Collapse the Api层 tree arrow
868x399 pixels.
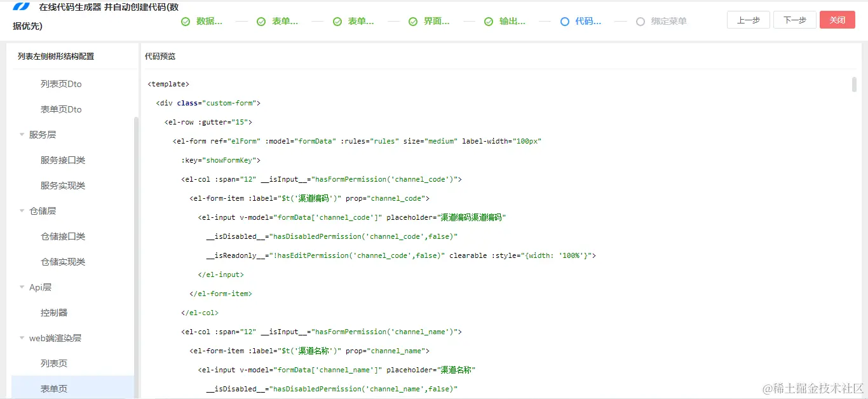point(22,287)
